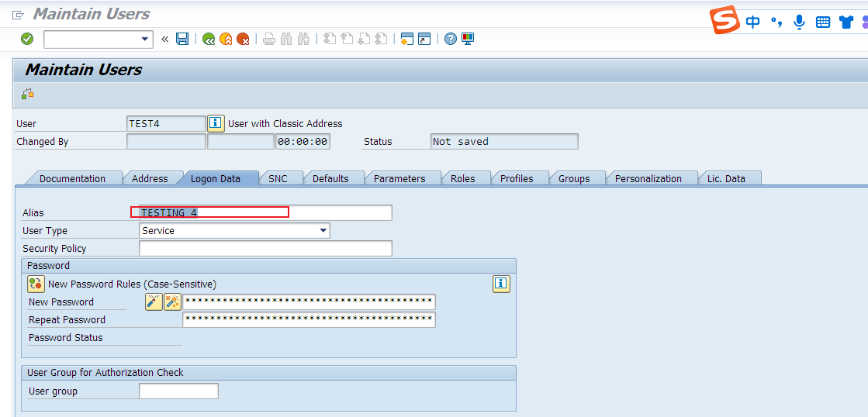Open the User Type dropdown

[323, 231]
